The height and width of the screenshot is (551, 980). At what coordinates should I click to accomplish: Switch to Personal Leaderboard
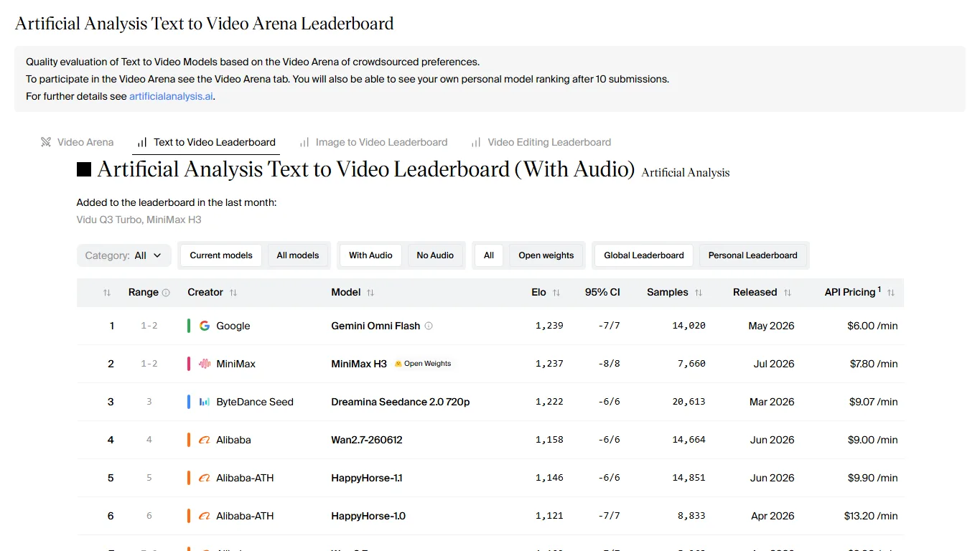pos(753,255)
